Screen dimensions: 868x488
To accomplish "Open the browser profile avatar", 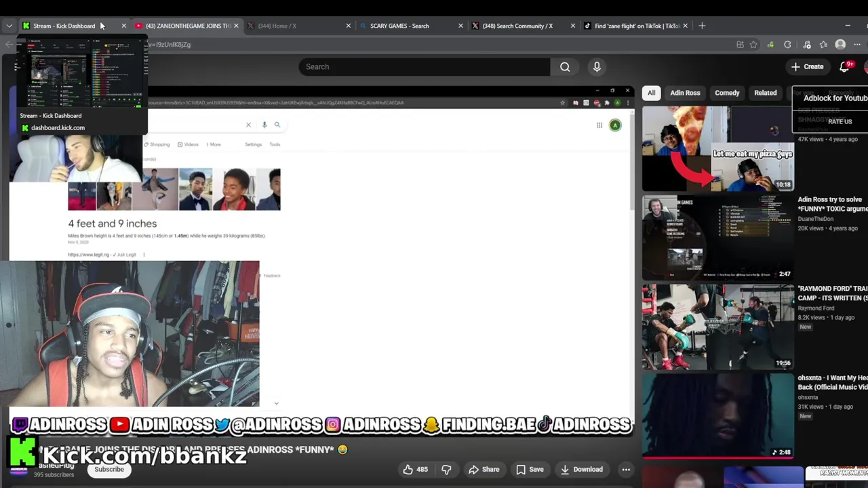I will tap(840, 45).
